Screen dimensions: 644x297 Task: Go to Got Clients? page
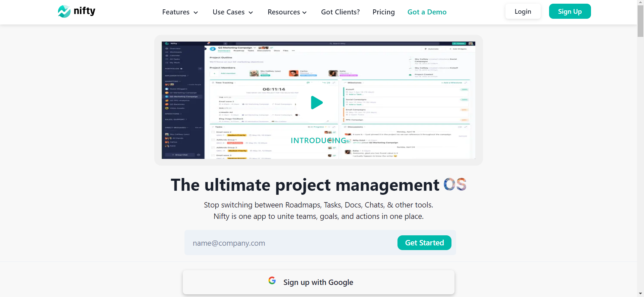click(x=340, y=12)
